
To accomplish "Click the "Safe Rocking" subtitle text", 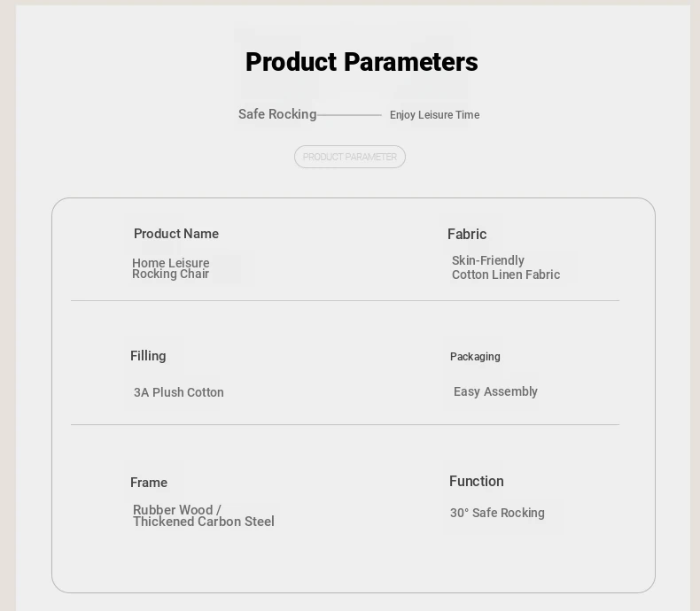I will (x=277, y=114).
